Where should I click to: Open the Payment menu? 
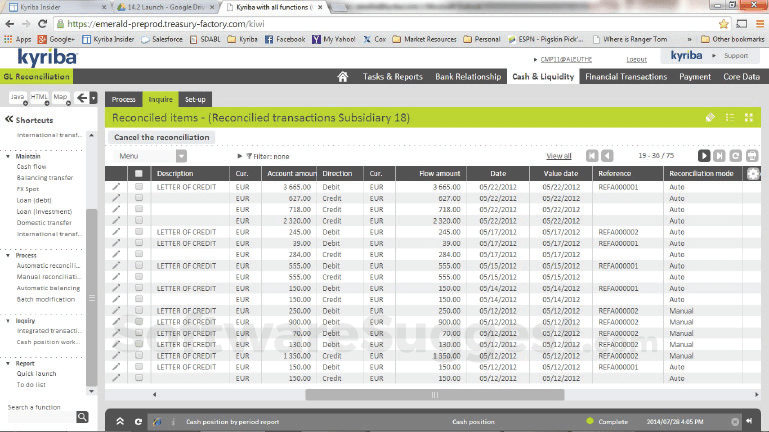(x=695, y=76)
